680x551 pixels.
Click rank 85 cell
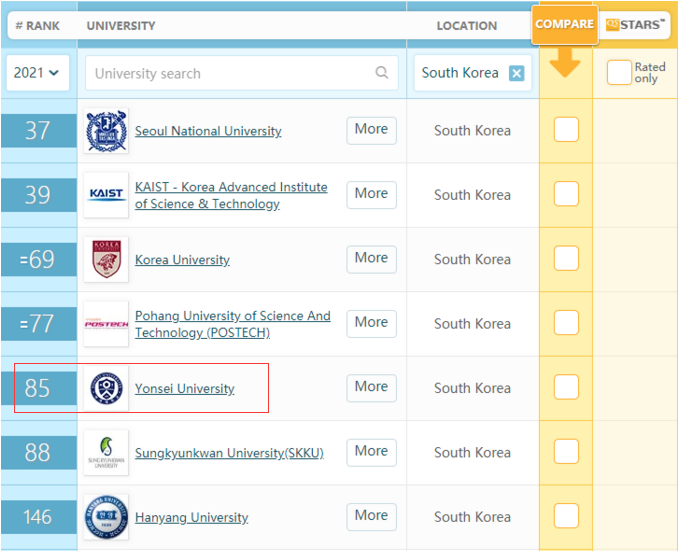38,388
